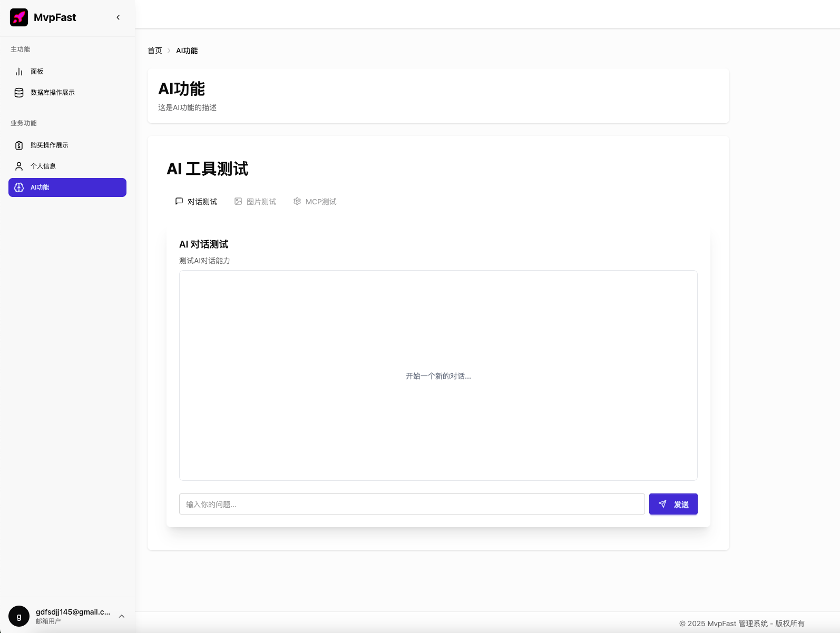Switch to the 对话测试 tab
Viewport: 840px width, 633px height.
(196, 202)
